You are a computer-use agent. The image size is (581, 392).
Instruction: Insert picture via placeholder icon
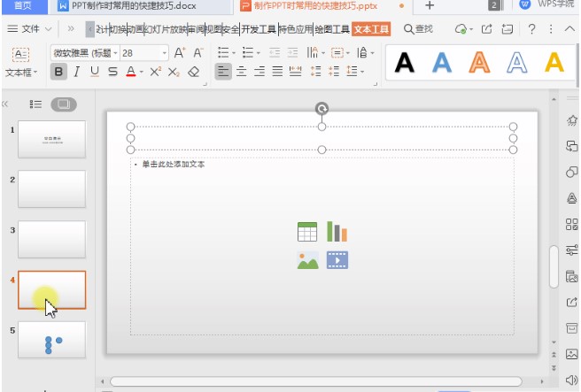point(308,260)
